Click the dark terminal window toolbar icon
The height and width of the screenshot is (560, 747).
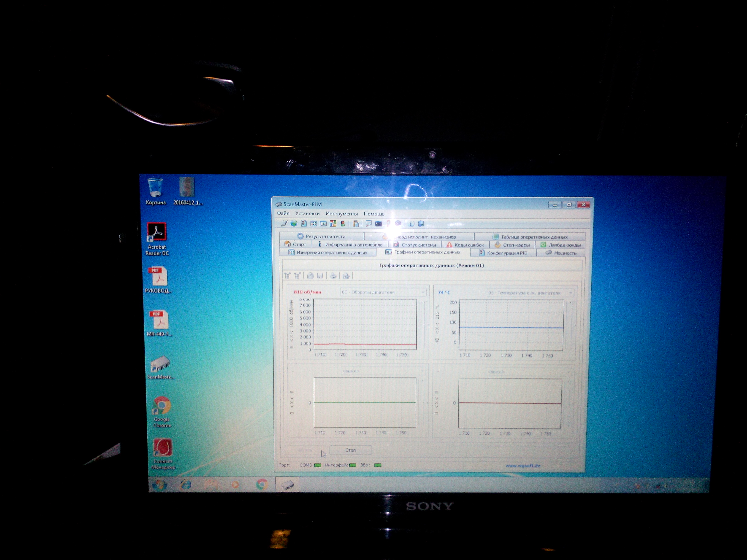(379, 224)
